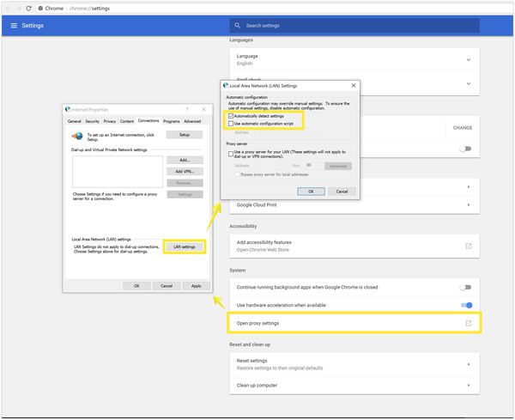Click the CHANGE button

coord(463,127)
